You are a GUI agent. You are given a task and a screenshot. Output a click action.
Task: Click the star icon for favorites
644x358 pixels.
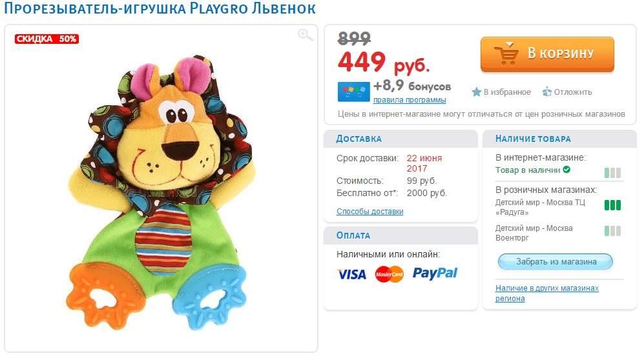click(476, 92)
